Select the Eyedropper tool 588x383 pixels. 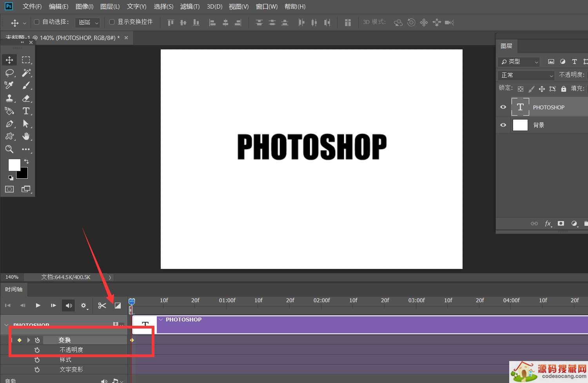click(9, 85)
